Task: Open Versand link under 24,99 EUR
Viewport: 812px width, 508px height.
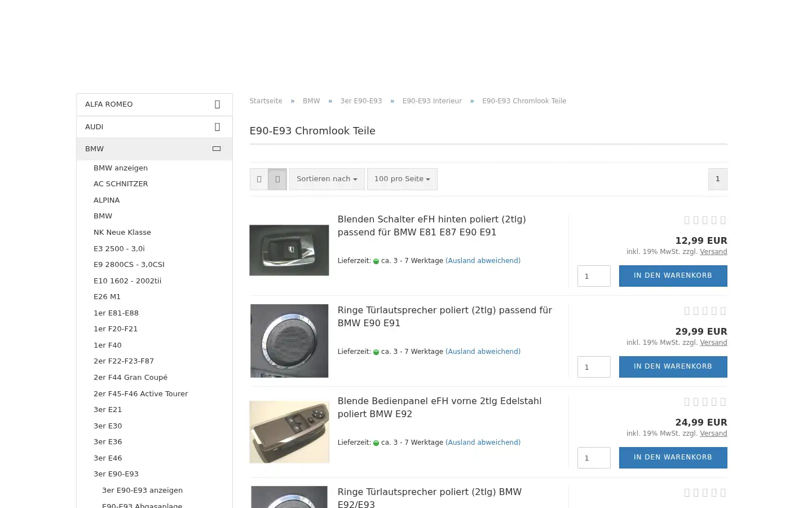Action: (713, 433)
